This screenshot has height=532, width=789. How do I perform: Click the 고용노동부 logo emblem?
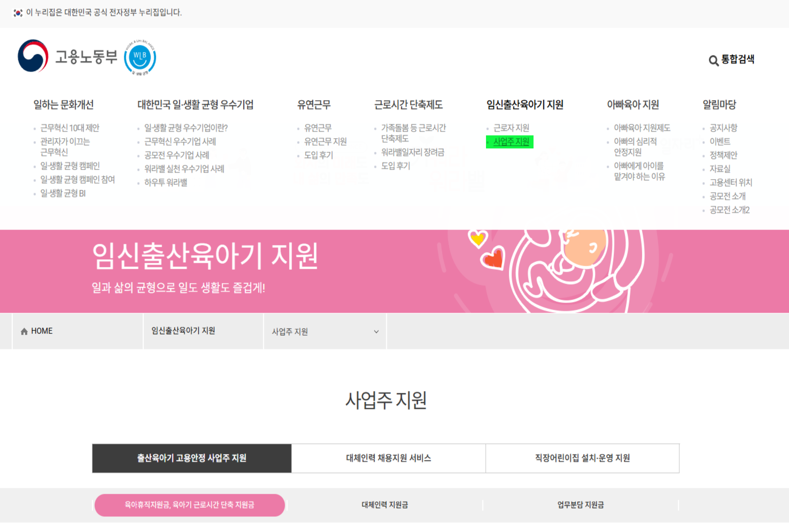pyautogui.click(x=33, y=56)
